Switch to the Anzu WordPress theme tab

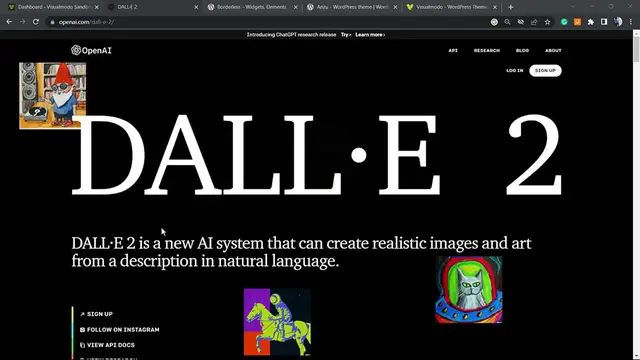[x=351, y=7]
